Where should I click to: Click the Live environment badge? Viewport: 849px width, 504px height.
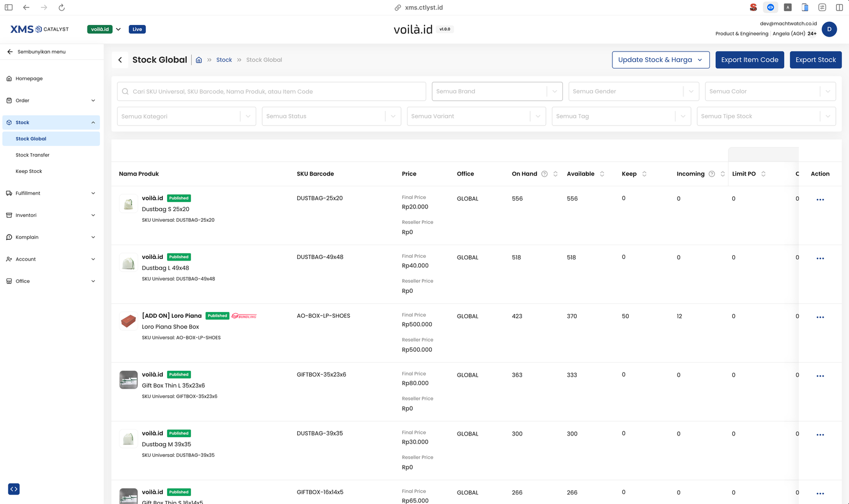(137, 29)
